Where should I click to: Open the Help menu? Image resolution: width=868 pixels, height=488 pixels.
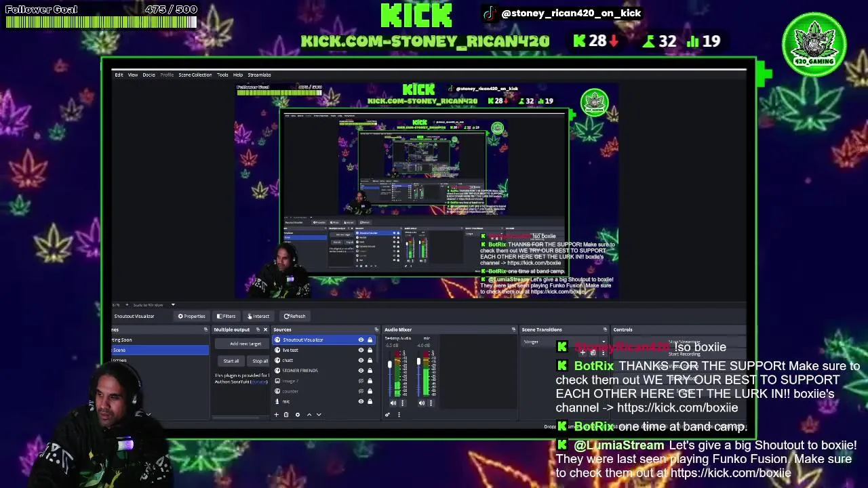[x=238, y=75]
